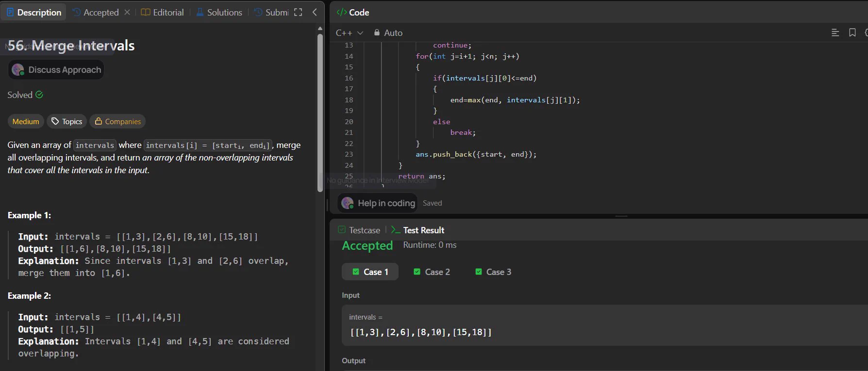The height and width of the screenshot is (371, 868).
Task: Open the Editorial tab
Action: point(162,12)
